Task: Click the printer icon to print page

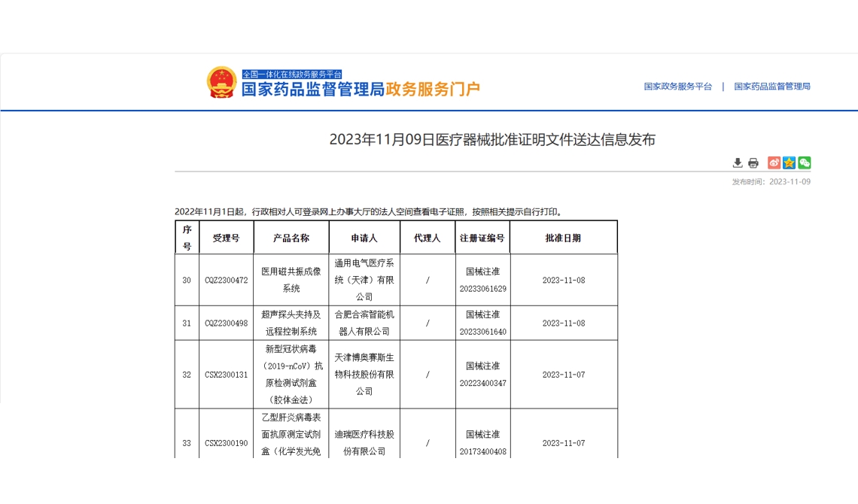Action: click(x=753, y=163)
